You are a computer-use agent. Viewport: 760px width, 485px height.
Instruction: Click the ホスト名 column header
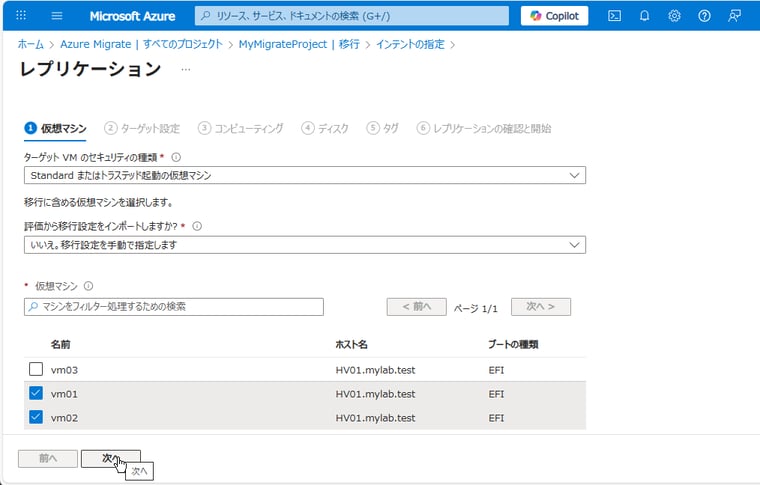pos(351,344)
